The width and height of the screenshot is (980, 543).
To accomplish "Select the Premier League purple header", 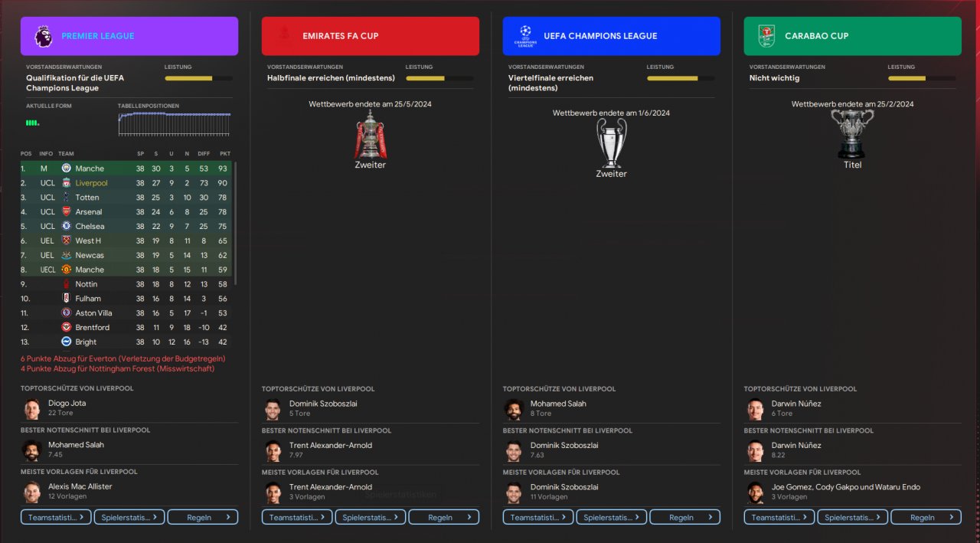I will tap(129, 36).
